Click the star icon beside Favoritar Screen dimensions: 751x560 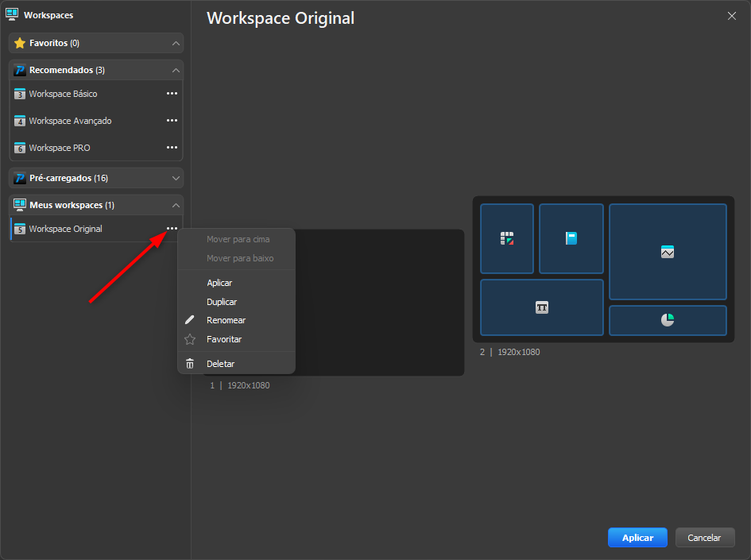pyautogui.click(x=190, y=339)
